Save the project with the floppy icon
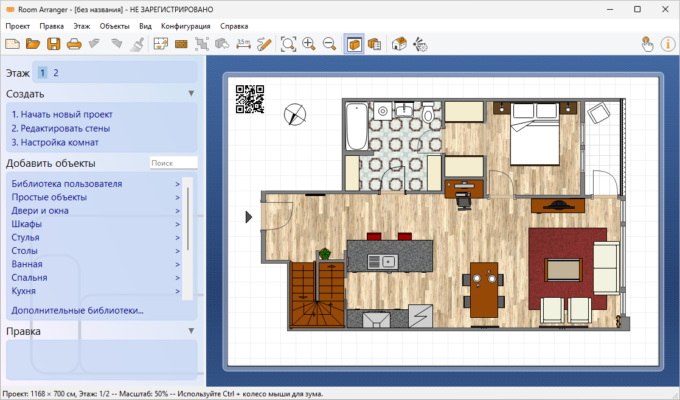The width and height of the screenshot is (680, 400). 54,44
